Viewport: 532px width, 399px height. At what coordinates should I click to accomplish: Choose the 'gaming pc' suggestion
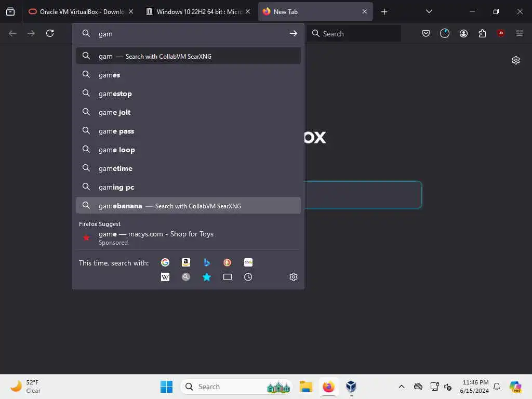188,187
